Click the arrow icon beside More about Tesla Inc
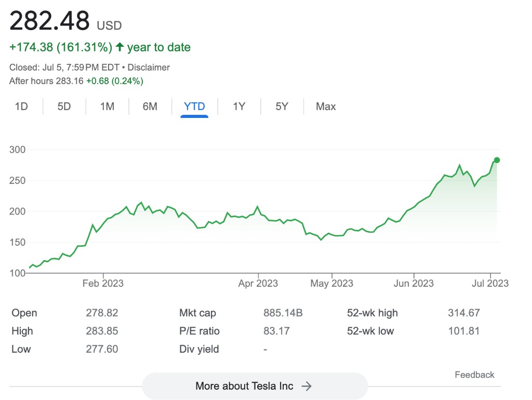Screen dimensions: 532x400 pos(307,386)
